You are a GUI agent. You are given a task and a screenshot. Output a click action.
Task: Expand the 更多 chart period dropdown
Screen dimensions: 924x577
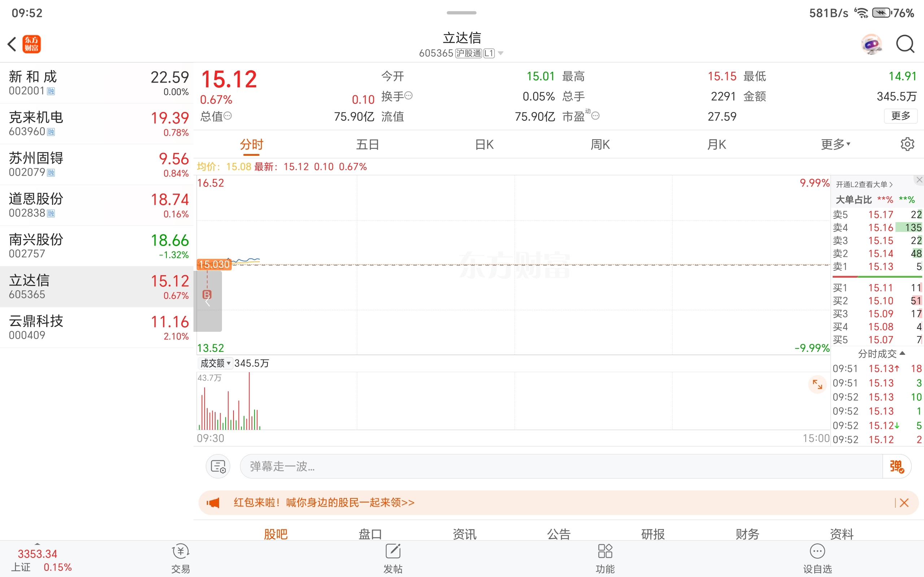(x=836, y=144)
